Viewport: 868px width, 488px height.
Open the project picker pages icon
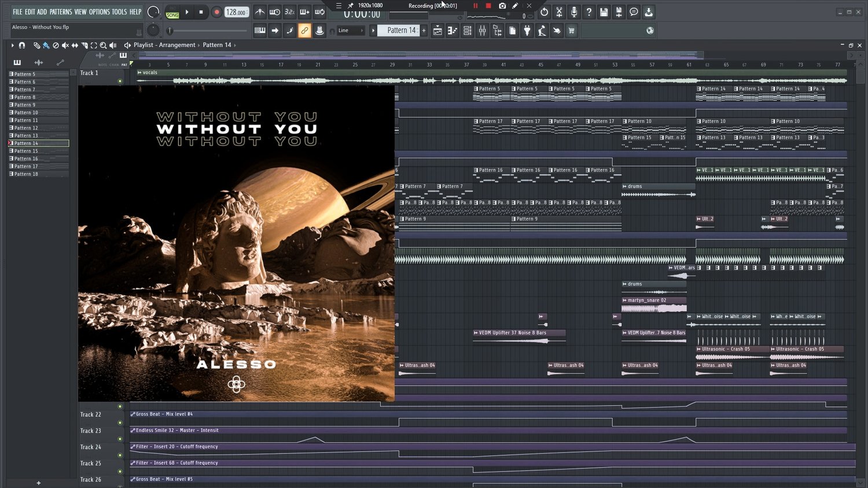(512, 31)
